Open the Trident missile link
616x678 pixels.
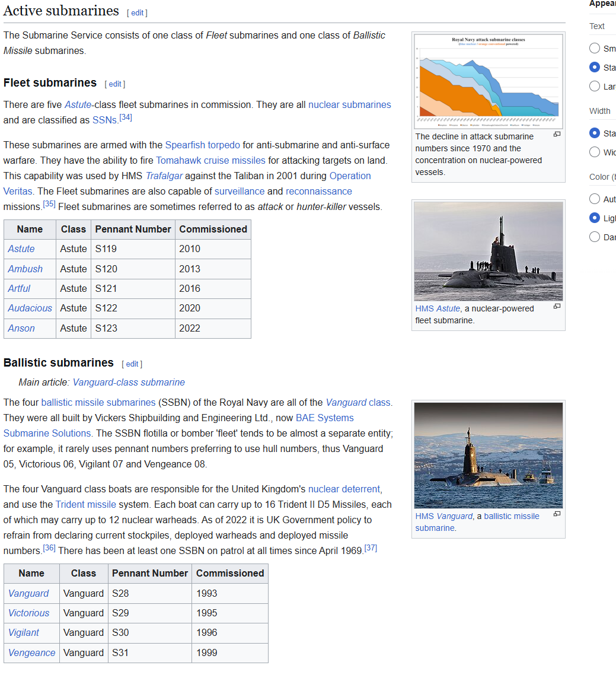(x=85, y=505)
